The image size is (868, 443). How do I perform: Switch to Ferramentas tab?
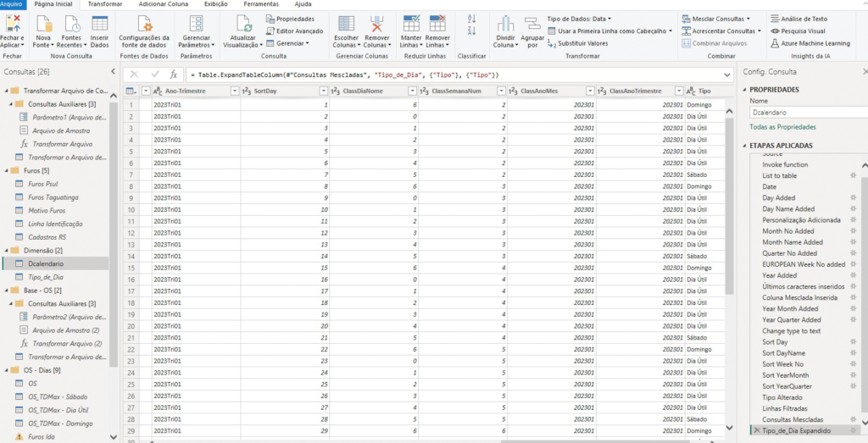(x=261, y=4)
